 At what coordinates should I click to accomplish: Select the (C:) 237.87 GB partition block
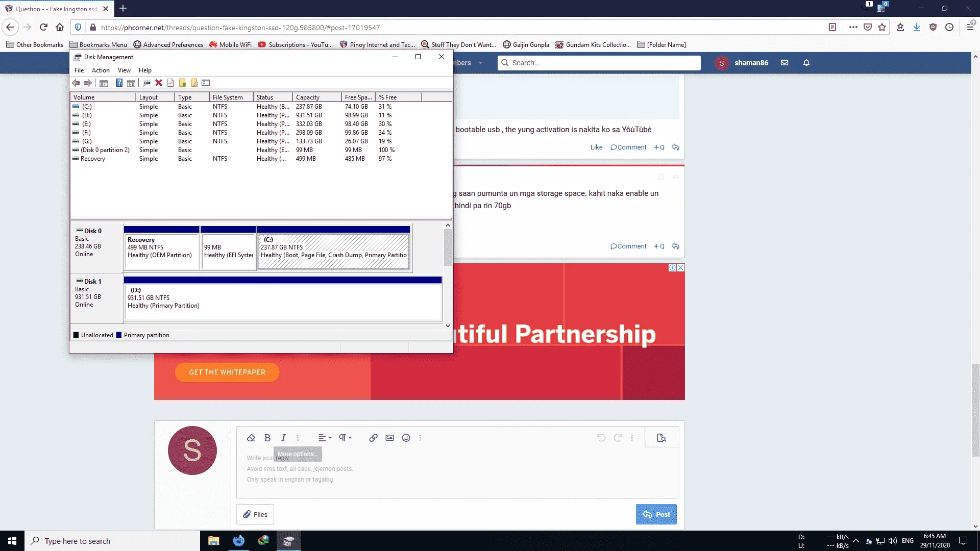point(334,248)
